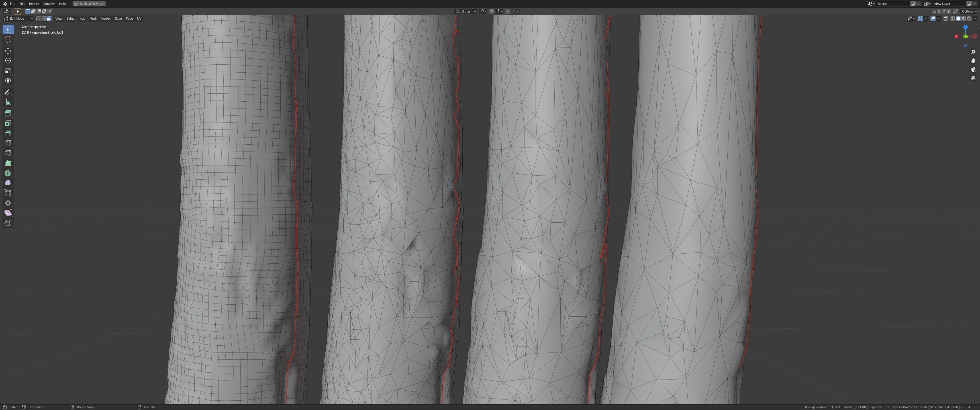Screen dimensions: 980x410
Task: Activate the Rotate tool
Action: 8,61
